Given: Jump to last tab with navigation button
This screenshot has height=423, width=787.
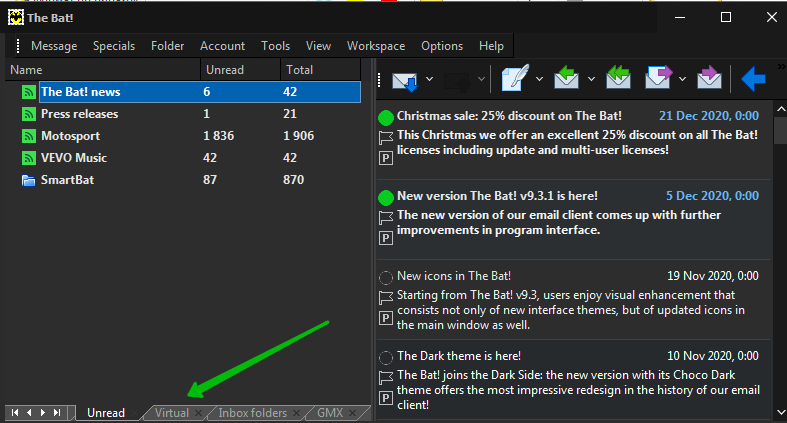Looking at the screenshot, I should coord(57,412).
